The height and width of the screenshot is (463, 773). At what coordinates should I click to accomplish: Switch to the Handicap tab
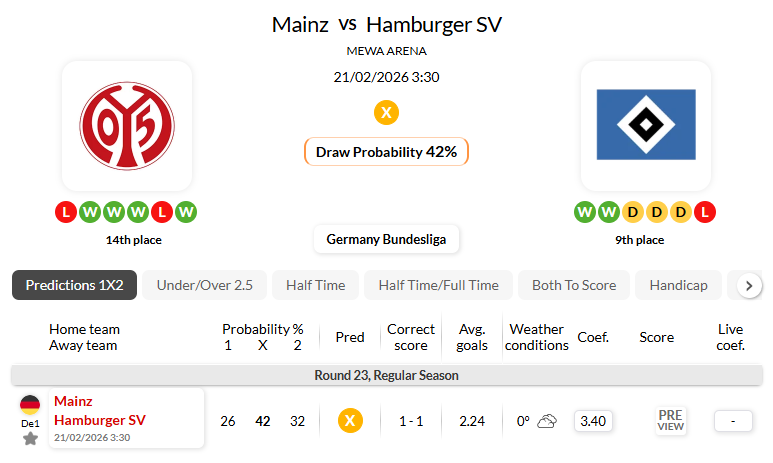[x=678, y=285]
